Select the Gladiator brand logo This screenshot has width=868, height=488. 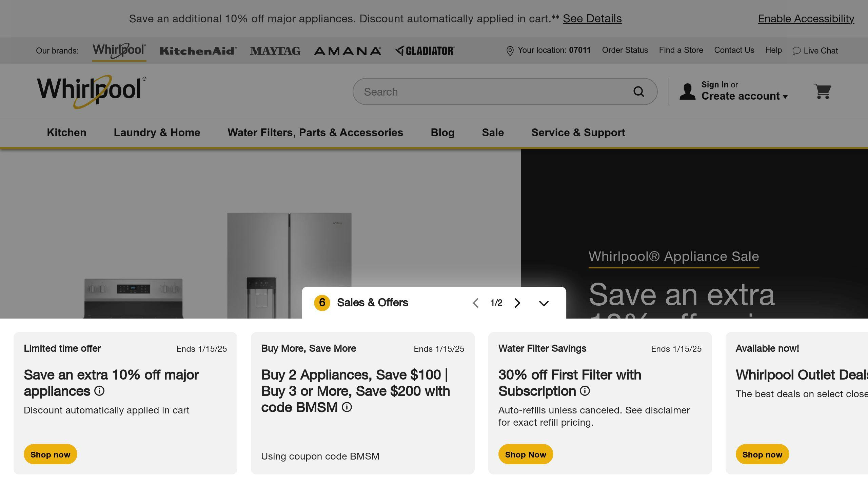[425, 51]
